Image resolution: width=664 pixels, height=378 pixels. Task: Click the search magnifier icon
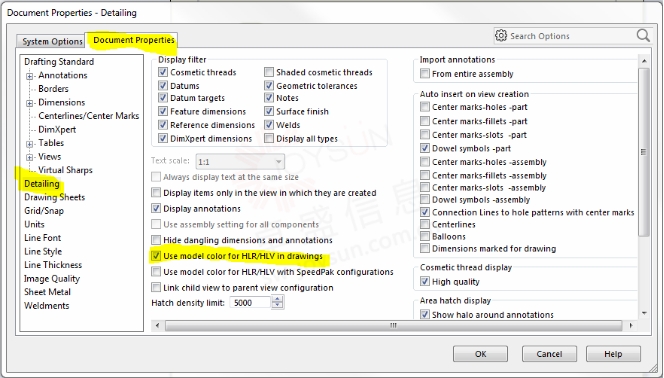click(x=643, y=36)
